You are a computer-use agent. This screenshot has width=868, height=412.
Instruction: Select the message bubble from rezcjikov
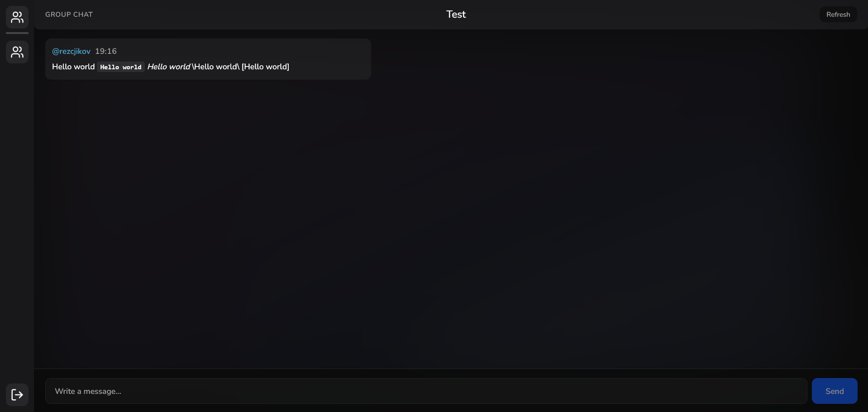(x=208, y=59)
